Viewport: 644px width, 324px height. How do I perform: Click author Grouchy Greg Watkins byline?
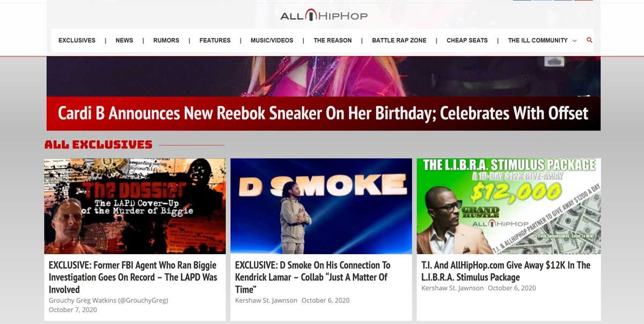tap(108, 300)
